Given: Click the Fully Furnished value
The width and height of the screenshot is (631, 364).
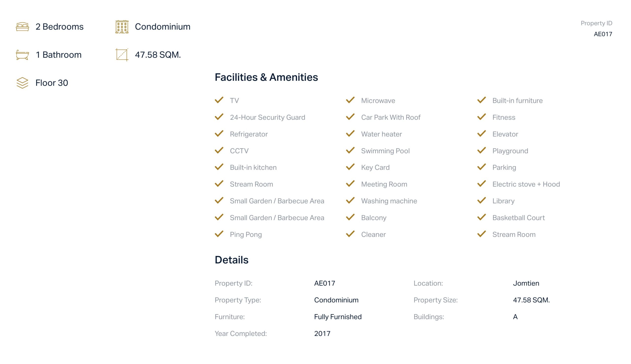Looking at the screenshot, I should coord(337,317).
